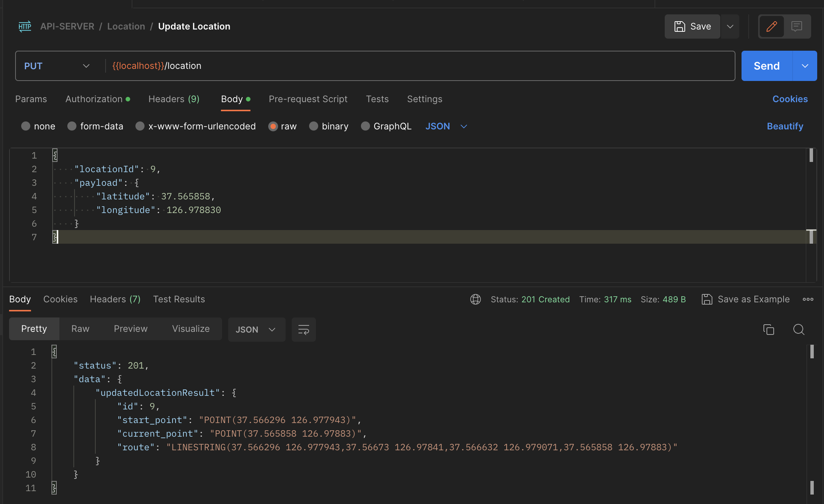Open the Pre-request Script tab
This screenshot has width=824, height=504.
click(308, 99)
